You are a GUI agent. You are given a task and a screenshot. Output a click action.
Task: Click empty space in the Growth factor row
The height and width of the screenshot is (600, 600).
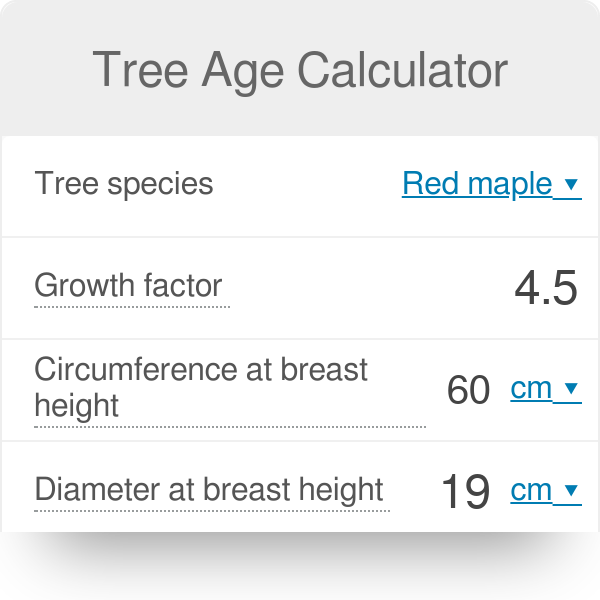point(370,288)
